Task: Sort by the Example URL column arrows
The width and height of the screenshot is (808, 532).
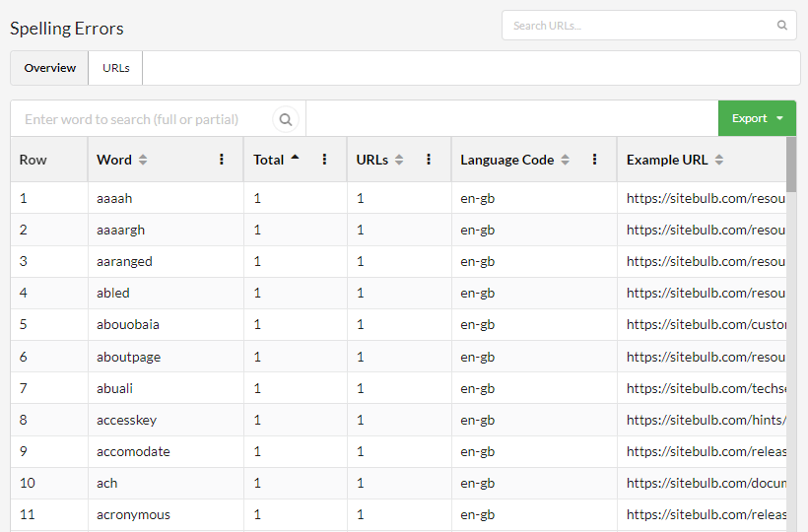Action: [x=719, y=161]
